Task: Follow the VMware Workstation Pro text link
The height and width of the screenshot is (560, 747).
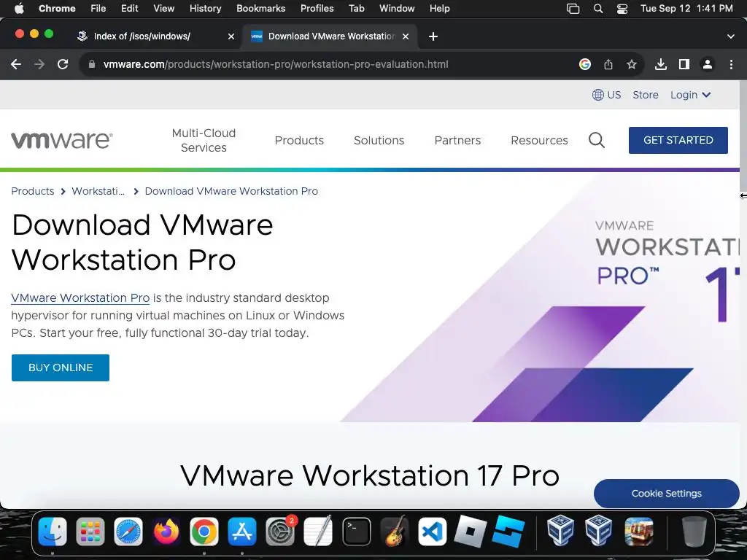Action: (x=80, y=298)
